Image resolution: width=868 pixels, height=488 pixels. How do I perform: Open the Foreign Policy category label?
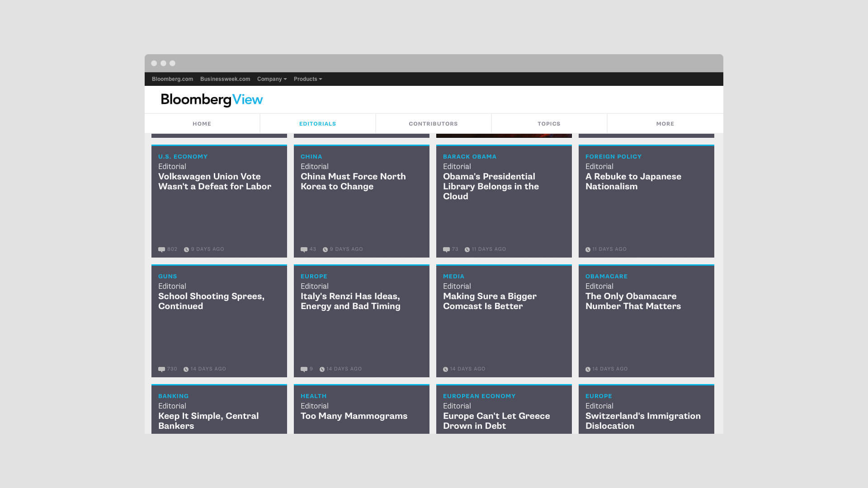tap(613, 157)
